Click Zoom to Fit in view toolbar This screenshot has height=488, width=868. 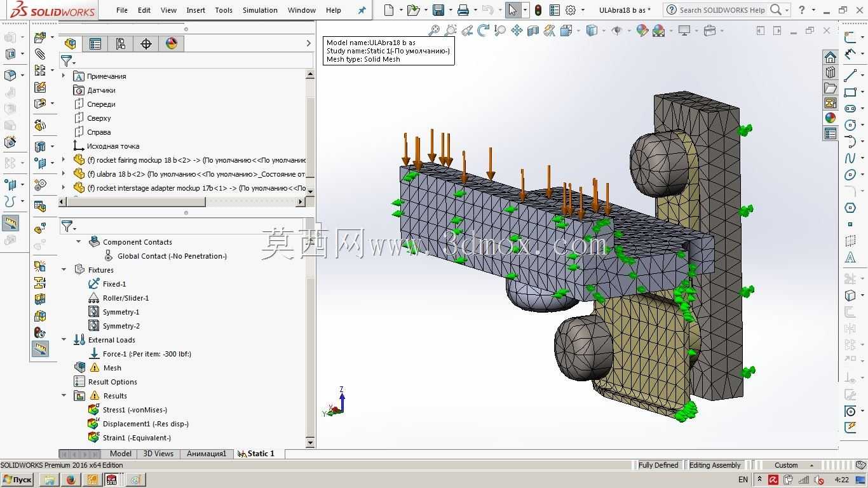click(435, 30)
